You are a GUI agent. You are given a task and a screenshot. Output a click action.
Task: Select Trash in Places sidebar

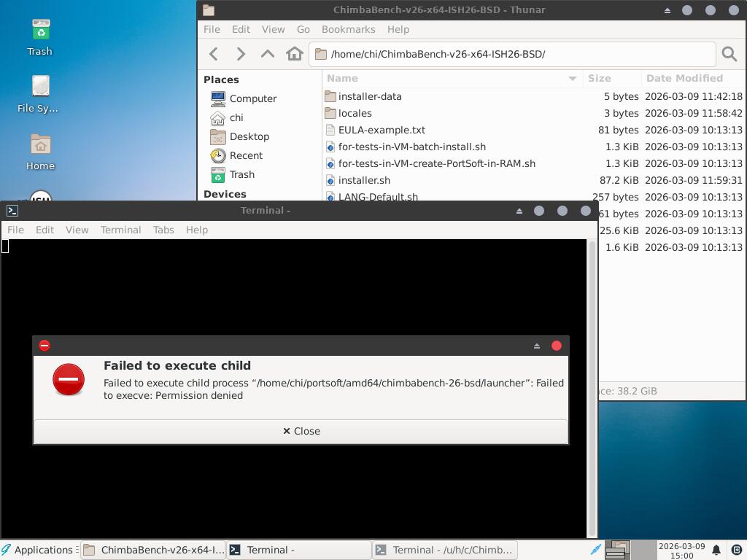click(x=233, y=175)
